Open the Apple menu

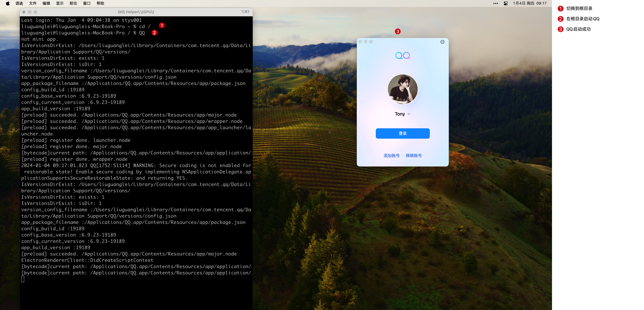[x=8, y=3]
